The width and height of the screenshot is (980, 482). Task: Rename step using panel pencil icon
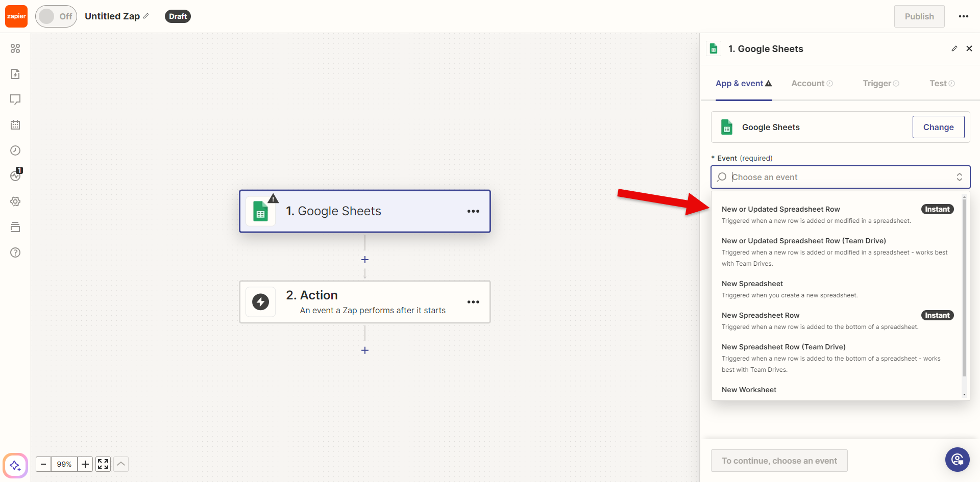(x=954, y=48)
